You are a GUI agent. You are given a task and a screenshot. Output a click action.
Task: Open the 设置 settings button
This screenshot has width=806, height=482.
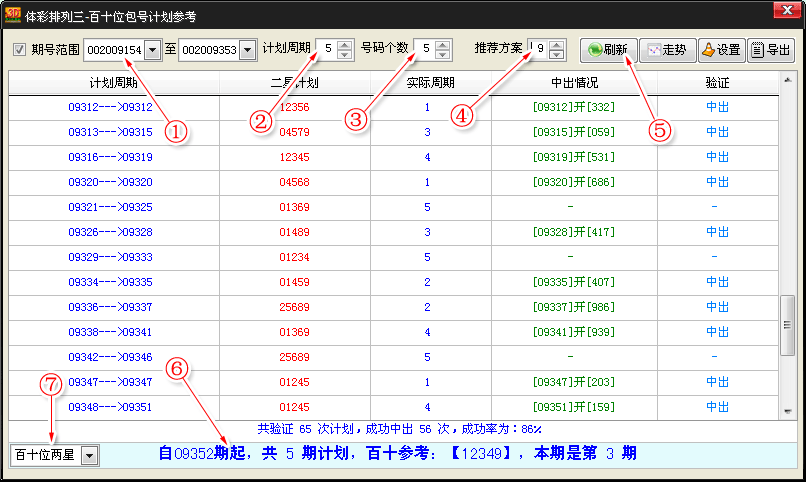coord(722,50)
